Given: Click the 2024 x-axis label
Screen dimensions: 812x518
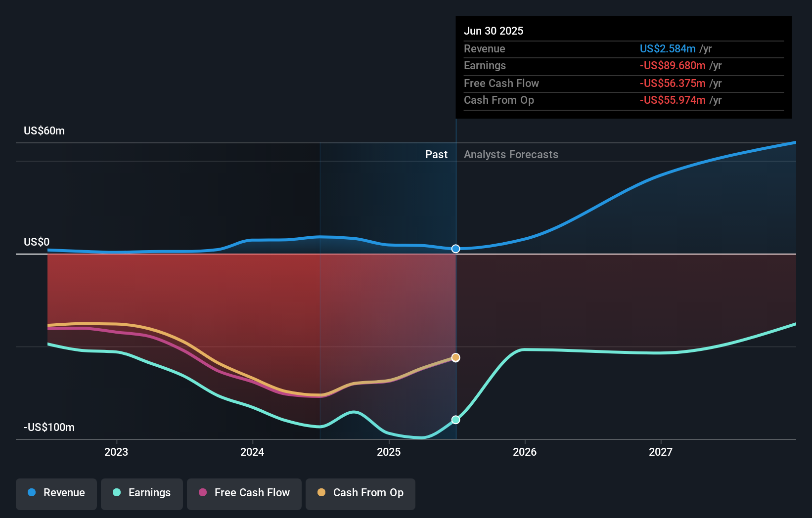Looking at the screenshot, I should (x=252, y=452).
